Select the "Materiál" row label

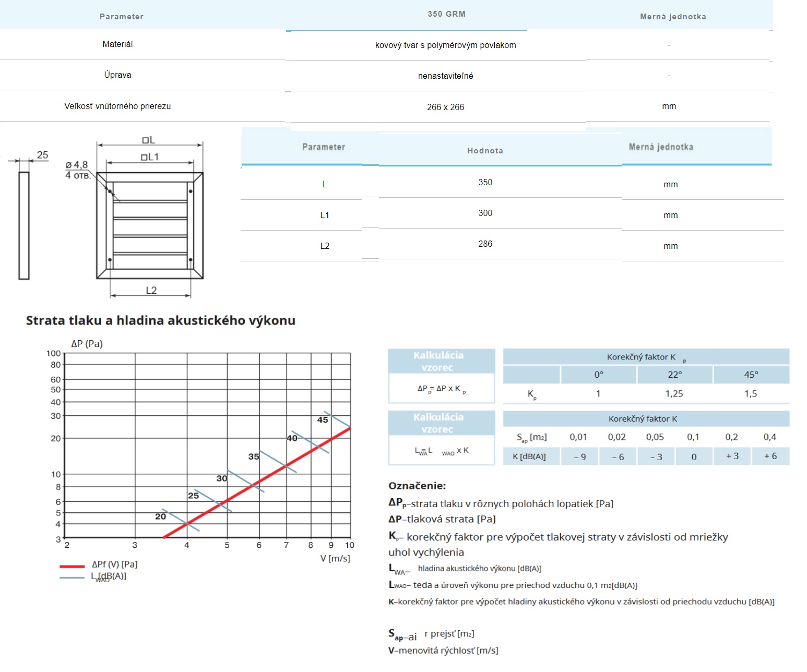[117, 44]
